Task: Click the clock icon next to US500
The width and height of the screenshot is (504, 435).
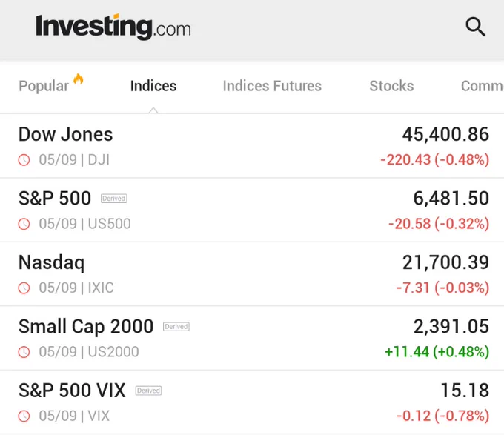Action: (x=24, y=224)
